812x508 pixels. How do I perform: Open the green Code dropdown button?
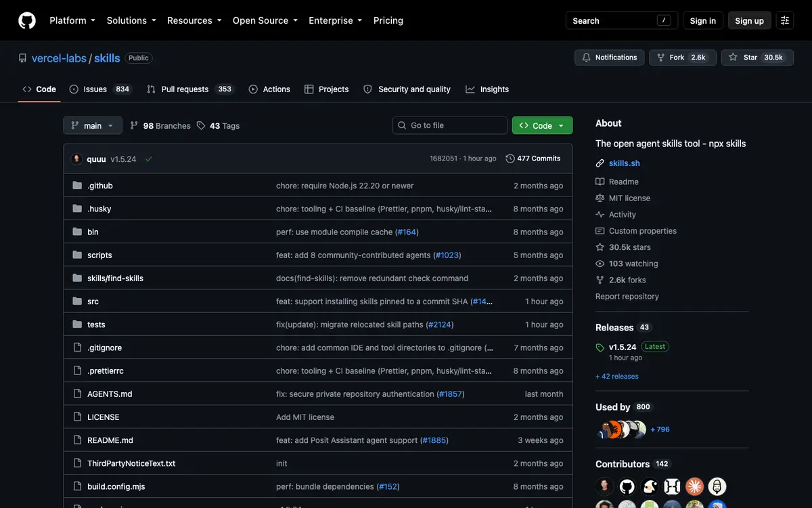coord(543,125)
